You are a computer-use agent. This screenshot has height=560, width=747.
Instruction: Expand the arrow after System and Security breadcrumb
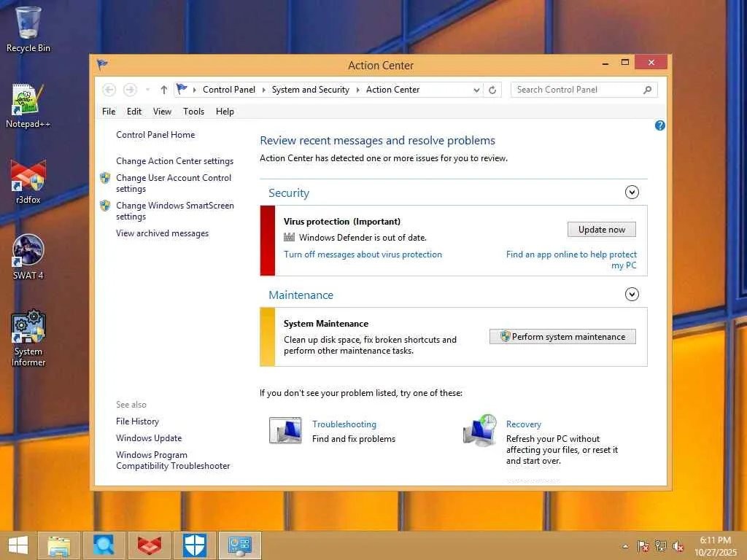tap(357, 90)
